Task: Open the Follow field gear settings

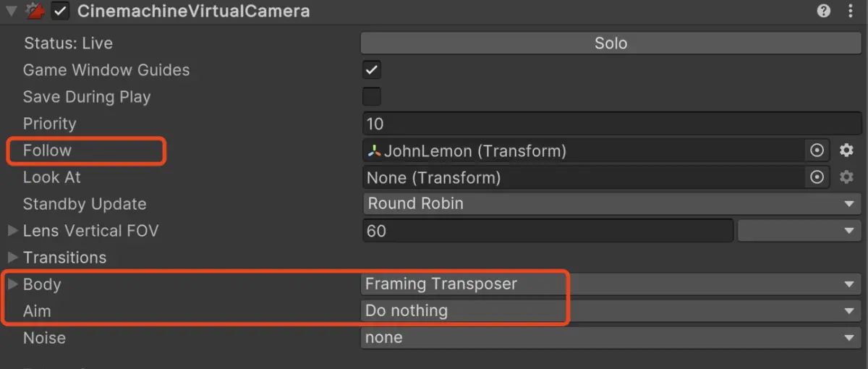Action: click(x=846, y=150)
